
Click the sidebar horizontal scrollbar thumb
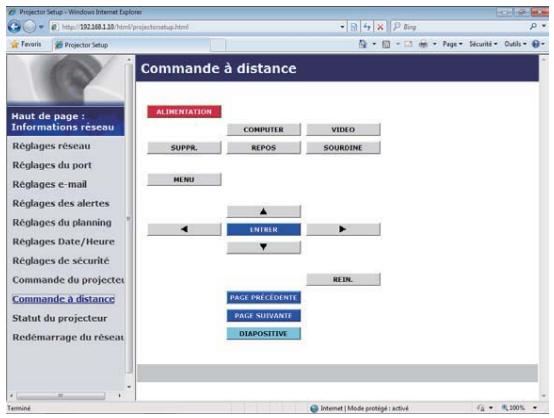click(x=61, y=396)
